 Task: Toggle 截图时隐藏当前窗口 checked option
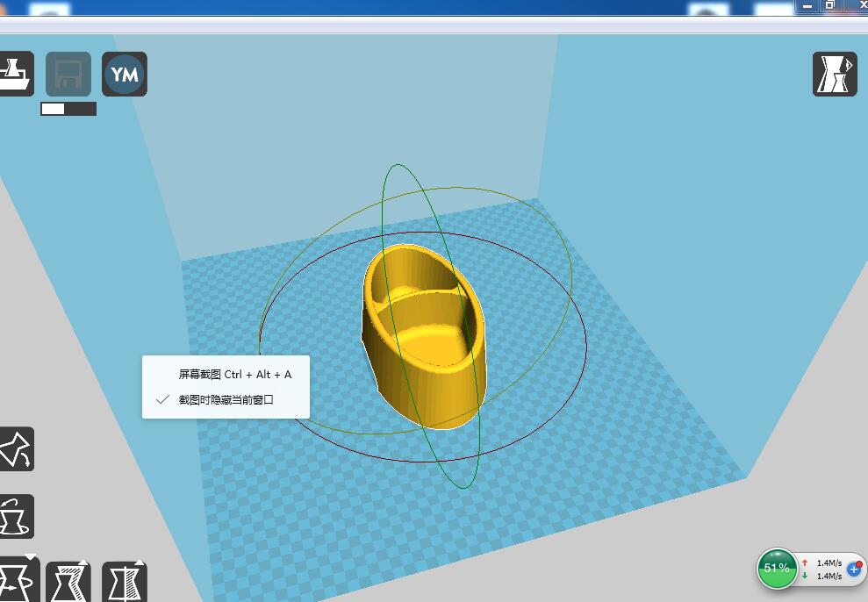(226, 399)
